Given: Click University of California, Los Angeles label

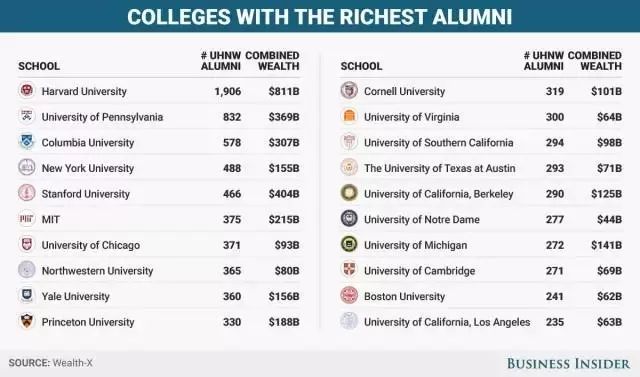Looking at the screenshot, I should (x=447, y=322).
